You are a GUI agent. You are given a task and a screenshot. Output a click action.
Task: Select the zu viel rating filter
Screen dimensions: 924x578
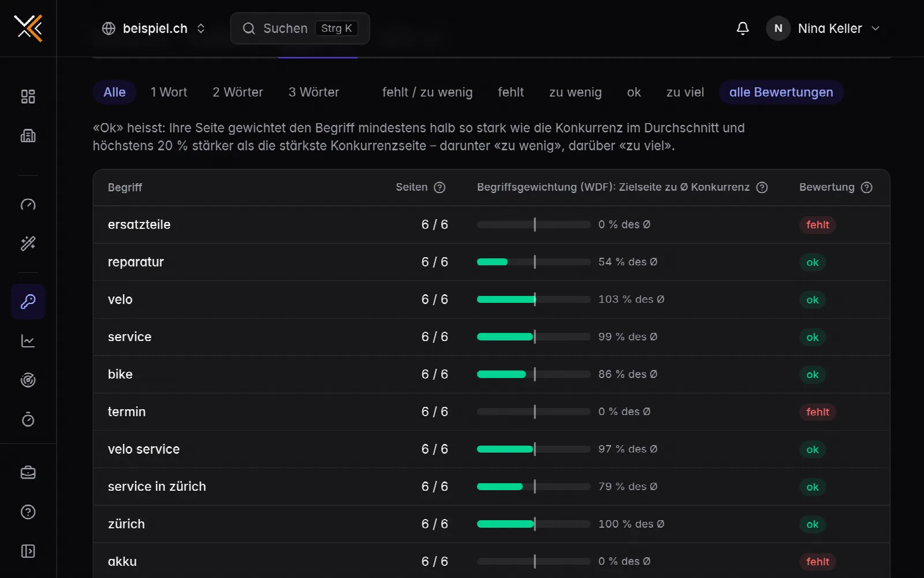685,92
